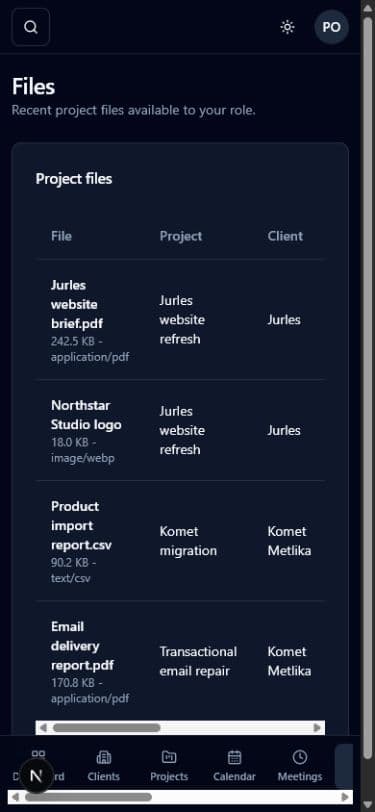Click the Projects folder icon
This screenshot has width=375, height=812.
point(169,757)
